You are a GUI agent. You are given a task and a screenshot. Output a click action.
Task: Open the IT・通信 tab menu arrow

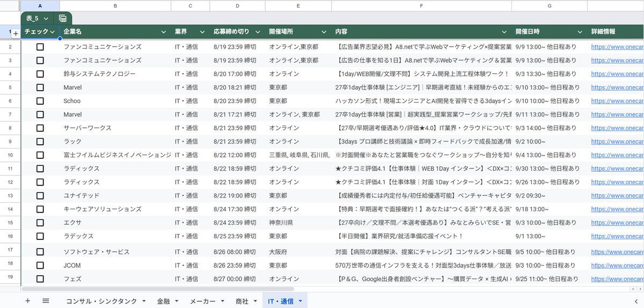tap(301, 301)
